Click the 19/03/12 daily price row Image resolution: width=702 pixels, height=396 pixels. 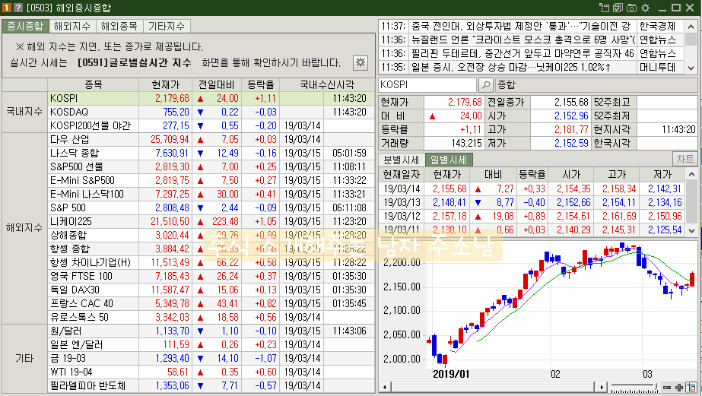pos(532,216)
